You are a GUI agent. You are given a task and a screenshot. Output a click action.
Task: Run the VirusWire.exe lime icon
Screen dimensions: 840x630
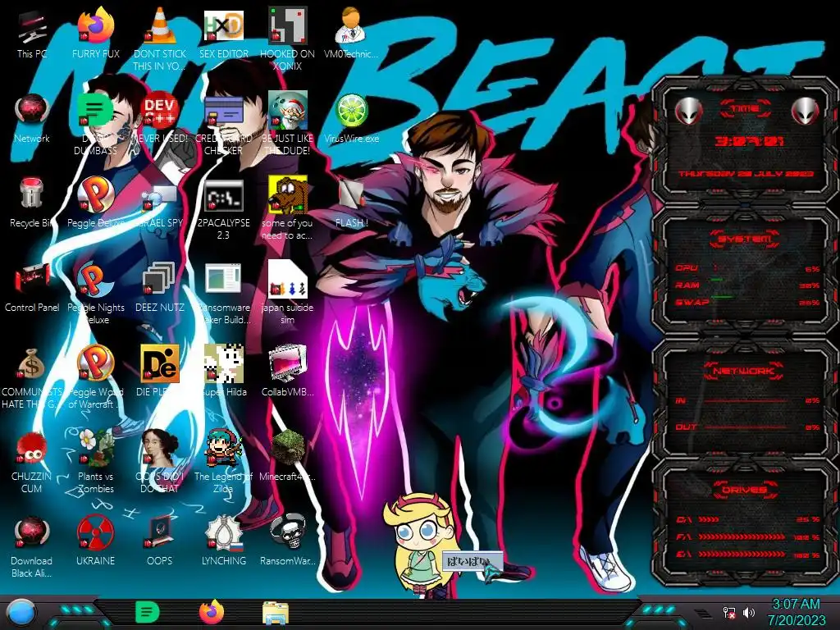point(350,111)
